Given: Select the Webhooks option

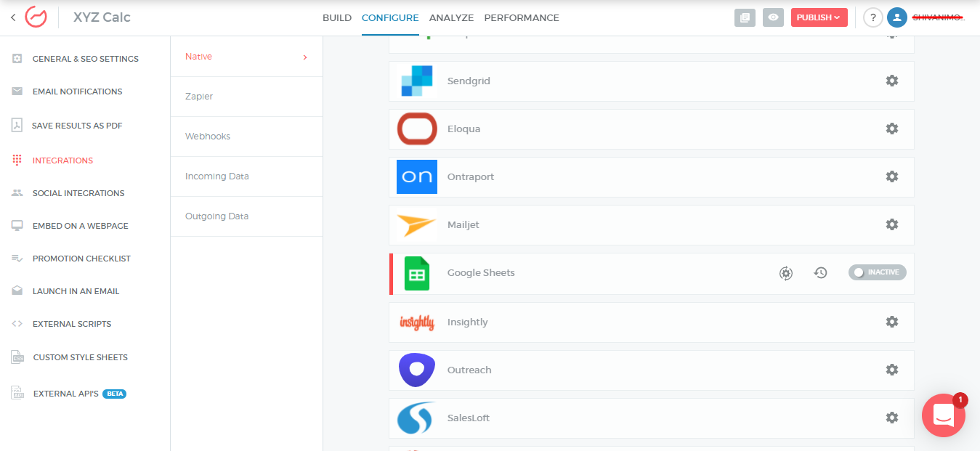Looking at the screenshot, I should tap(246, 137).
